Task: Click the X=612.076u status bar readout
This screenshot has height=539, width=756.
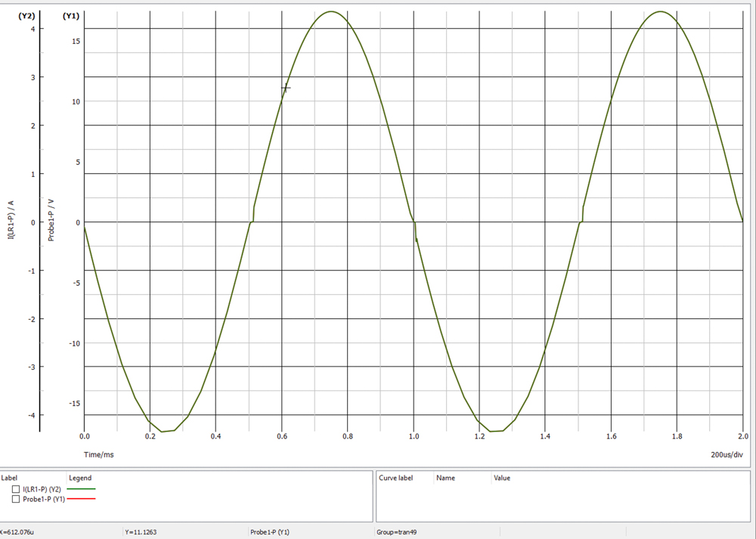Action: 17,532
